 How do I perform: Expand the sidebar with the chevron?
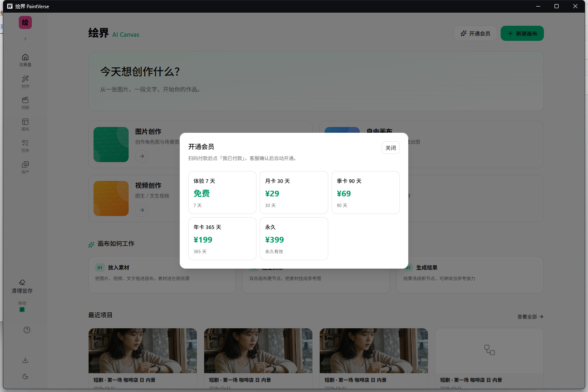coord(25,39)
